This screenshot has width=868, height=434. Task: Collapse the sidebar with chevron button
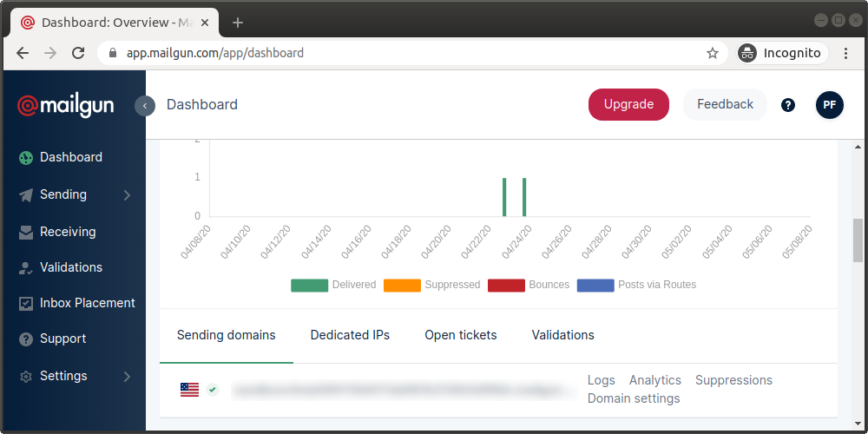coord(145,106)
